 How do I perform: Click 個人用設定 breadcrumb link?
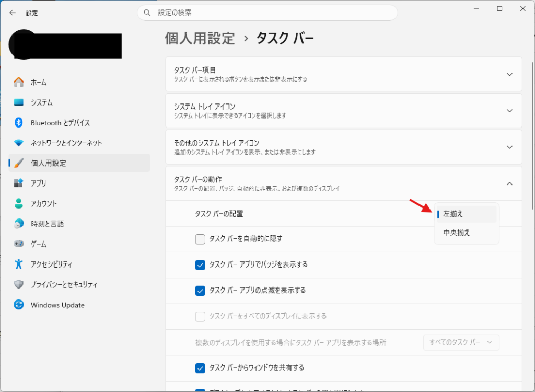coord(200,38)
